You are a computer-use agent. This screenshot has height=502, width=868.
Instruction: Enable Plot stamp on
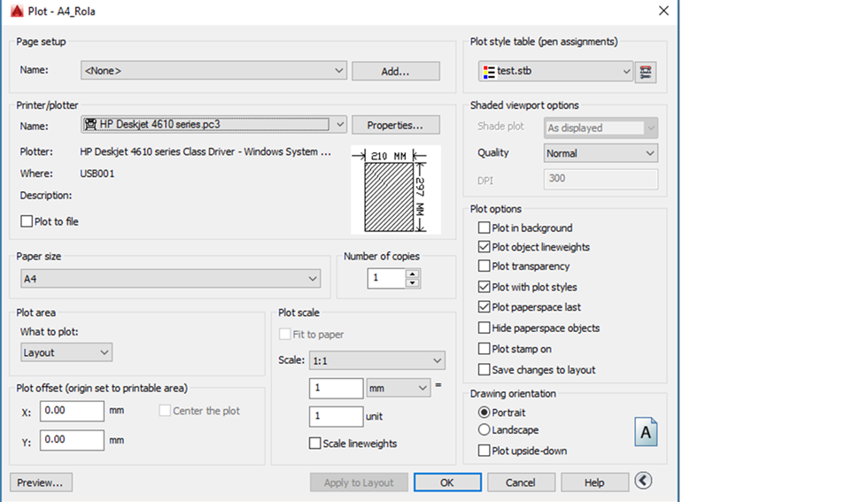pyautogui.click(x=484, y=349)
